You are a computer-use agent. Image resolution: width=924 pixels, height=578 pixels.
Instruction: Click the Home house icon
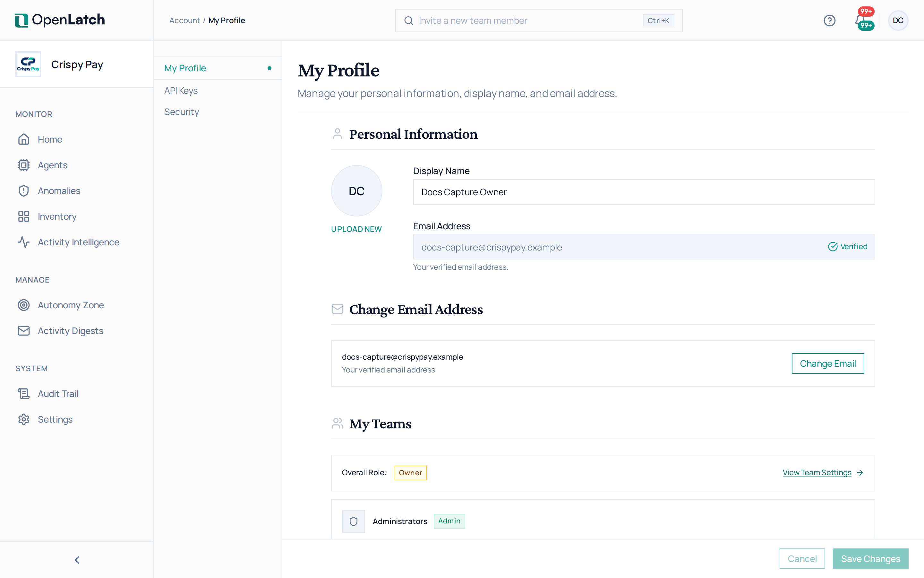pos(24,140)
